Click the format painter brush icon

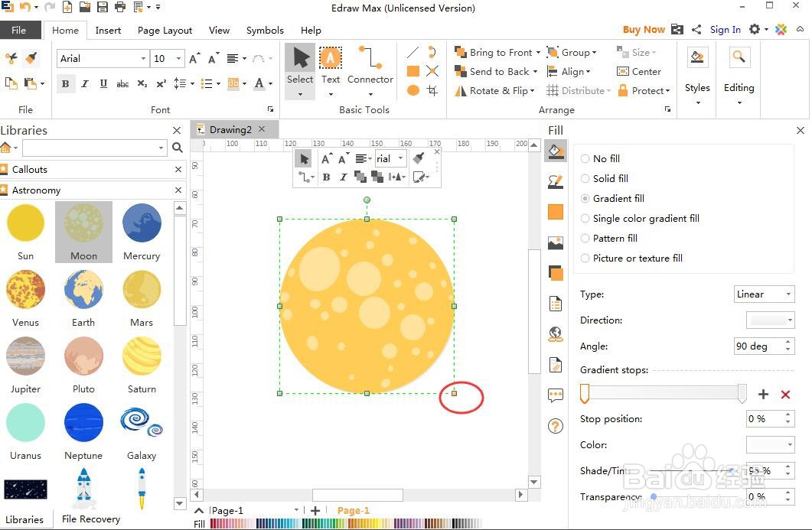pyautogui.click(x=31, y=58)
